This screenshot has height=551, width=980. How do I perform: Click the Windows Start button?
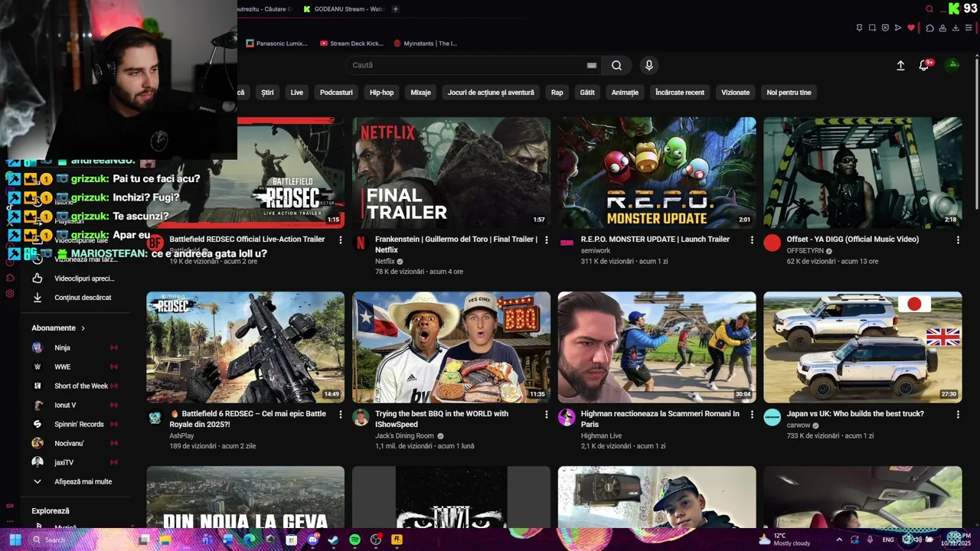[15, 540]
